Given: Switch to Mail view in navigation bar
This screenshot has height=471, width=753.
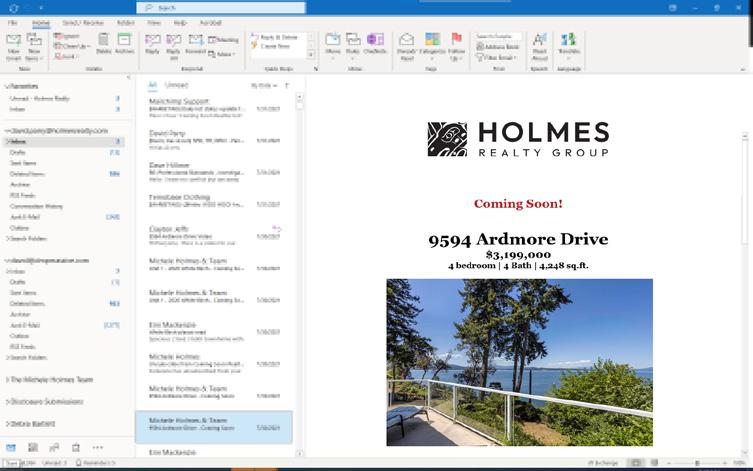Looking at the screenshot, I should coord(11,447).
